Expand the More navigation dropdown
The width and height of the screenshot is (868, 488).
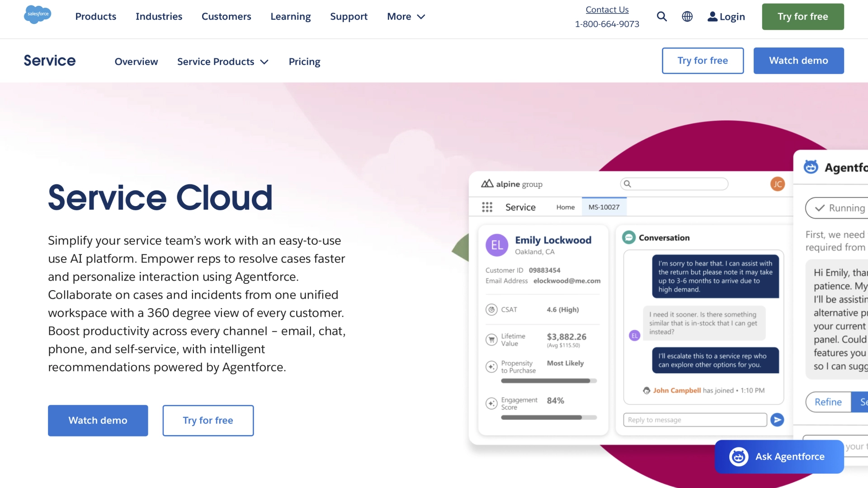coord(406,16)
